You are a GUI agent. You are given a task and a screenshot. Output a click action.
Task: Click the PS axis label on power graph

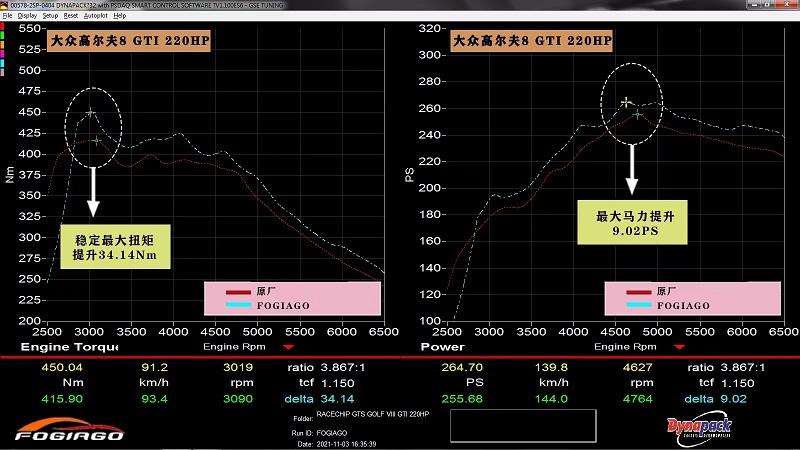[x=409, y=174]
